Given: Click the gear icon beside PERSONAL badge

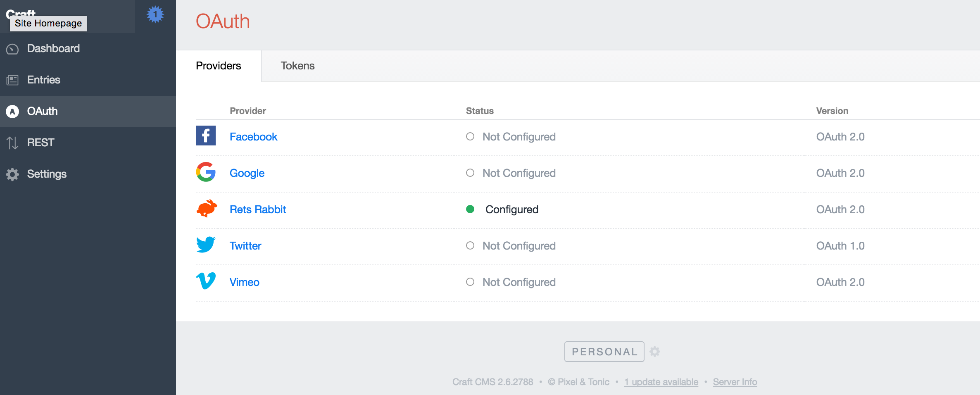Looking at the screenshot, I should click(x=655, y=352).
